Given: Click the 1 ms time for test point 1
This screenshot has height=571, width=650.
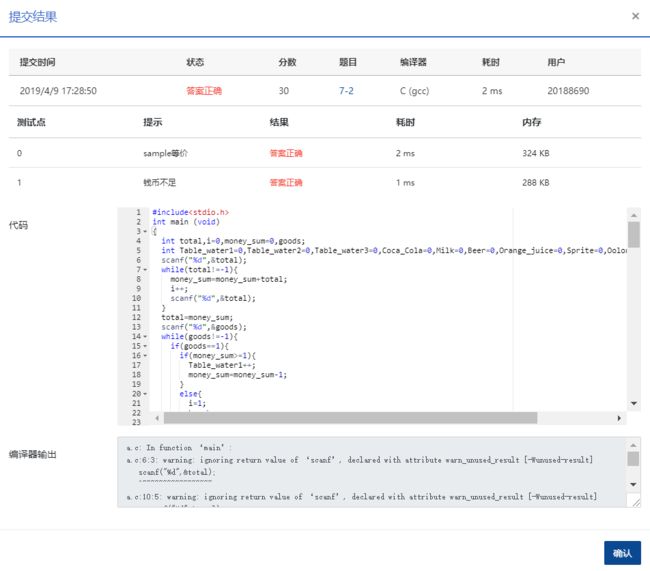Looking at the screenshot, I should point(405,182).
